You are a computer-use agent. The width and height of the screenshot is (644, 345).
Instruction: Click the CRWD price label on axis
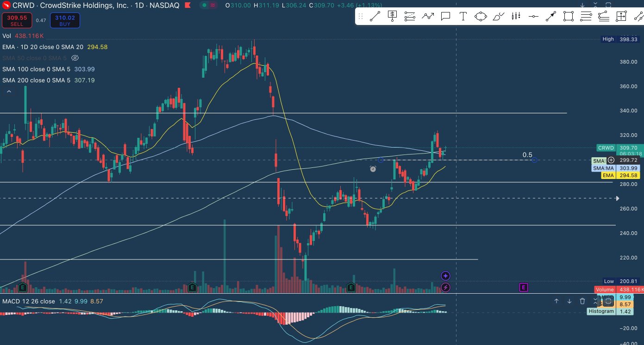(606, 148)
